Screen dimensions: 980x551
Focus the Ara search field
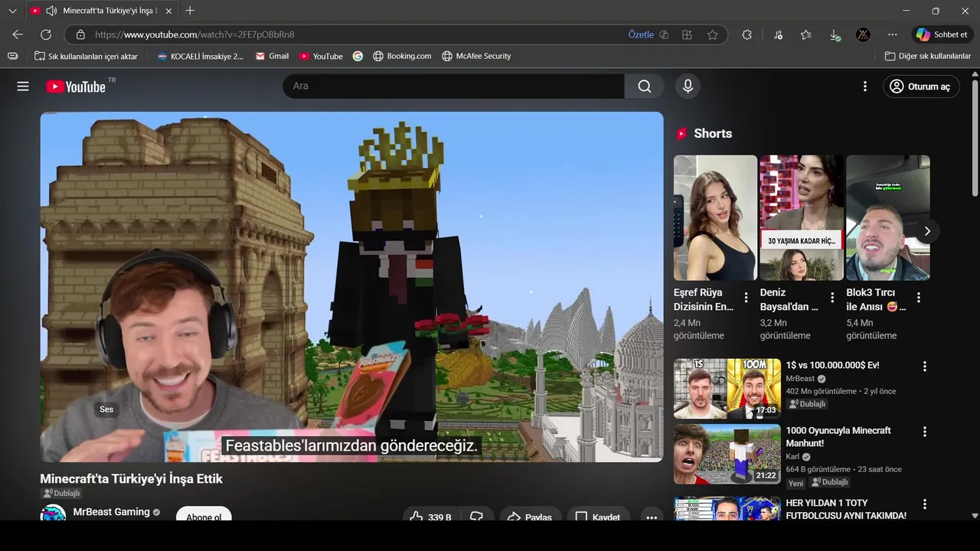[454, 86]
